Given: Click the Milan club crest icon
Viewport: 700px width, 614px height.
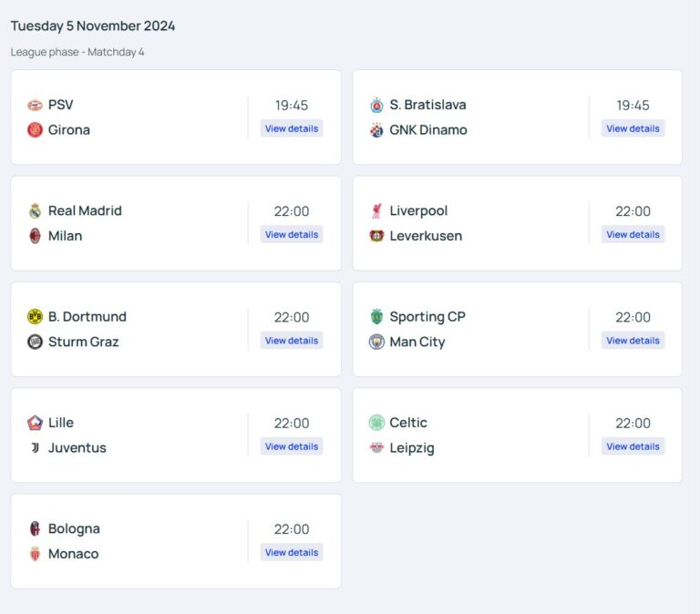Looking at the screenshot, I should [x=36, y=236].
